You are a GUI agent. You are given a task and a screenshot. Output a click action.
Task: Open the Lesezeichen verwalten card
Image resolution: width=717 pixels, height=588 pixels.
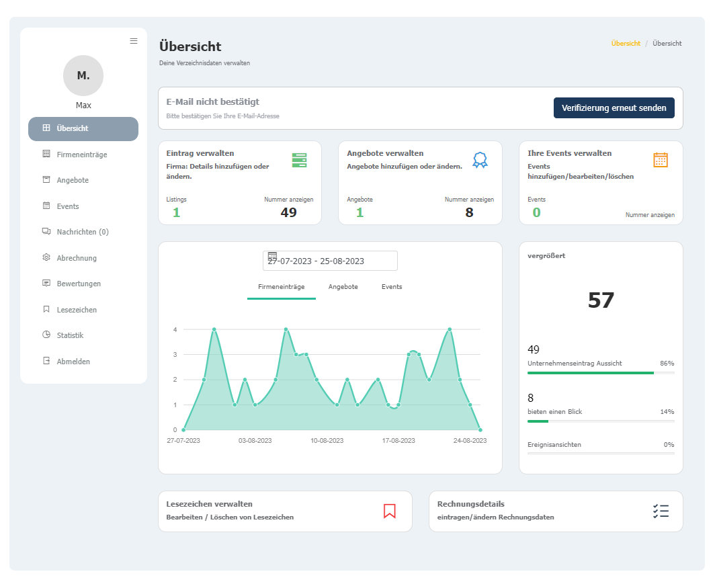(x=285, y=511)
